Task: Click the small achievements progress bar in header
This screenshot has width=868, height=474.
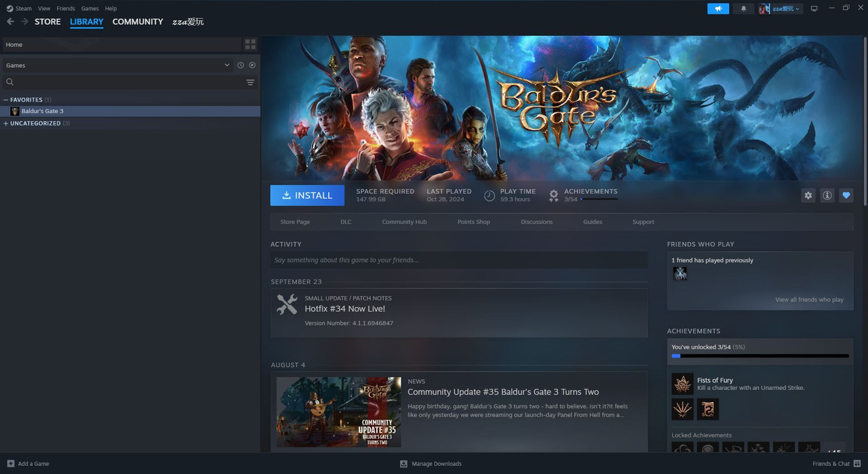Action: [x=599, y=199]
